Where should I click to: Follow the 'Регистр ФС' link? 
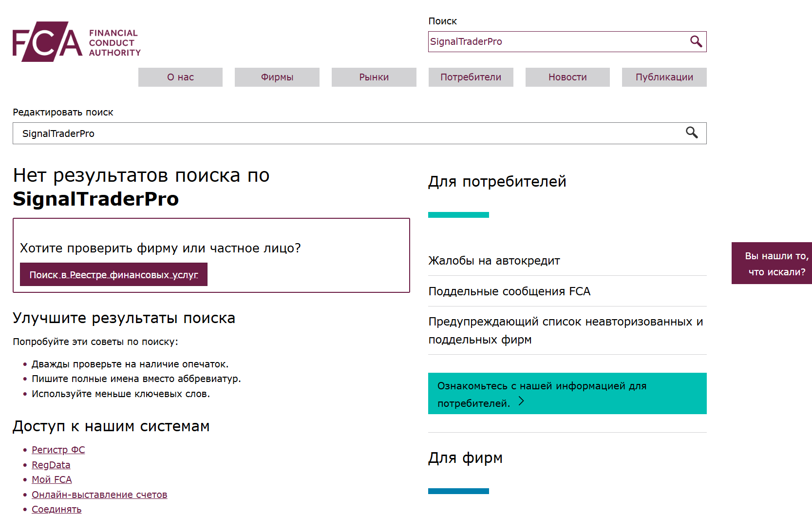[x=58, y=450]
